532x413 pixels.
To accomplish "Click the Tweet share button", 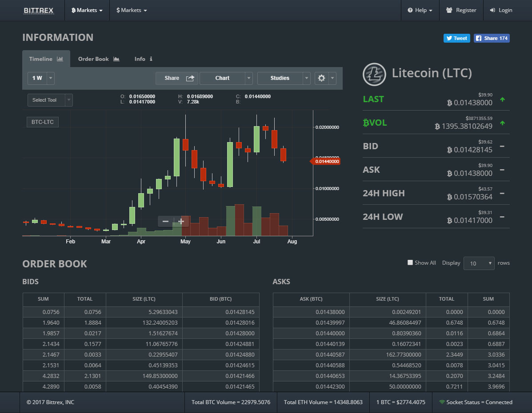I will (x=456, y=38).
